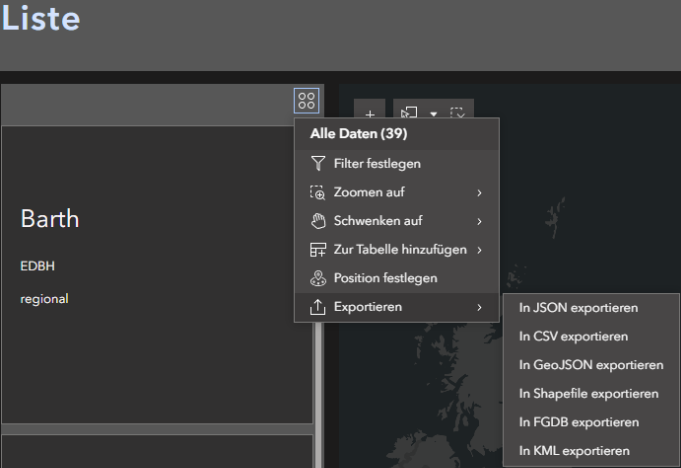Open the data actions four-circle icon
Viewport: 681px width, 468px height.
pos(307,101)
